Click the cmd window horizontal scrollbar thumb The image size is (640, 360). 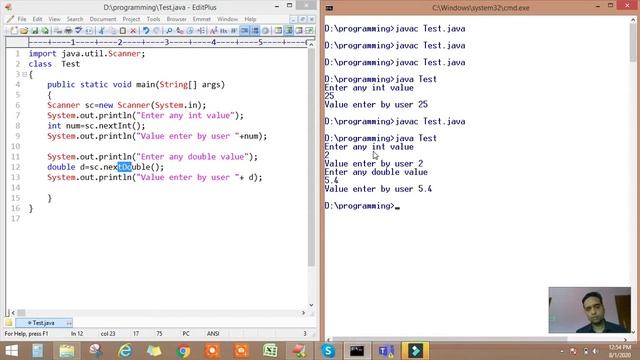(449, 339)
